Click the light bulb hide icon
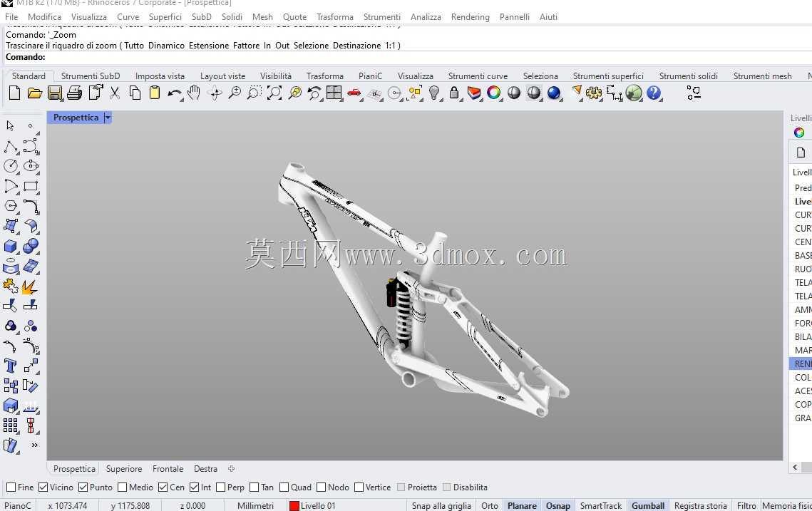812x511 pixels. (434, 93)
